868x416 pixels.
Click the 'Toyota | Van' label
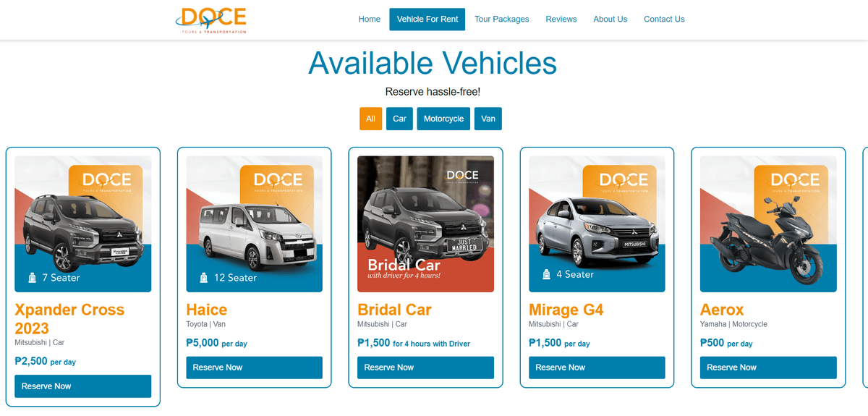click(x=206, y=324)
